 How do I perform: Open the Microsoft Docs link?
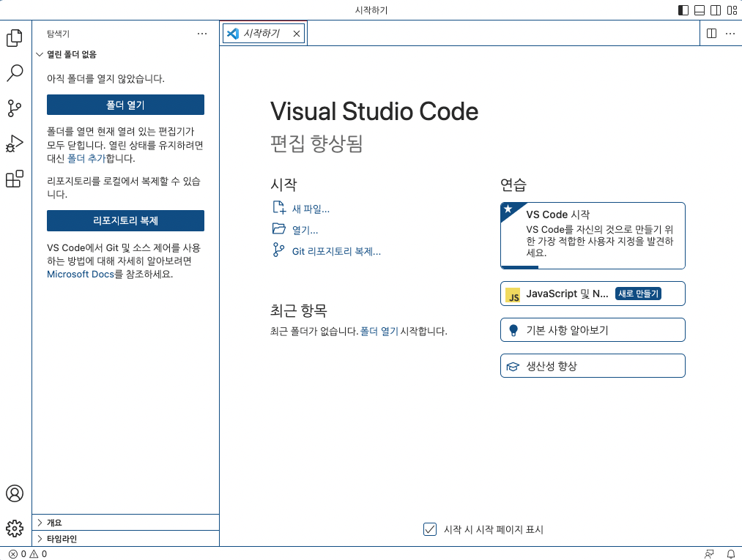click(81, 275)
